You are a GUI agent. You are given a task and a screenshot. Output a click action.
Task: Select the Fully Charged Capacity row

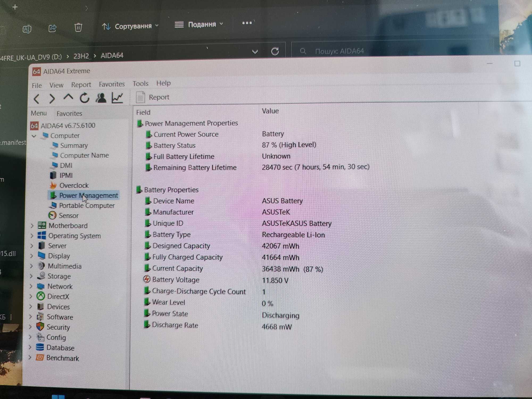tap(222, 257)
